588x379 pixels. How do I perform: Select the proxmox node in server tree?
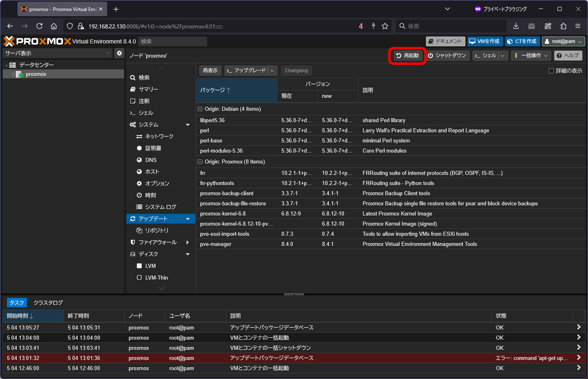point(63,74)
